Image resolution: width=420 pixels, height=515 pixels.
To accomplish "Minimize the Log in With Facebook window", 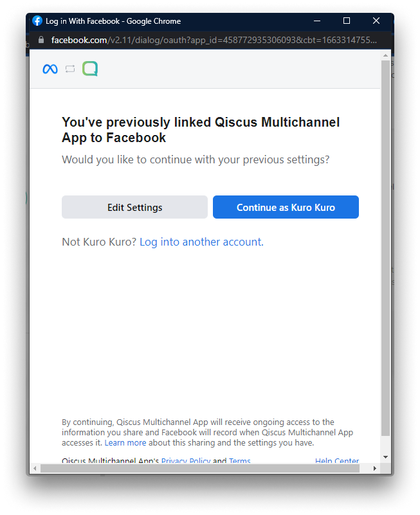I will [x=317, y=21].
